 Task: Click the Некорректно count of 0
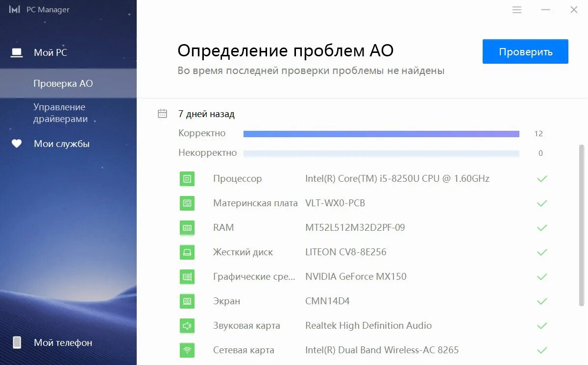[540, 153]
